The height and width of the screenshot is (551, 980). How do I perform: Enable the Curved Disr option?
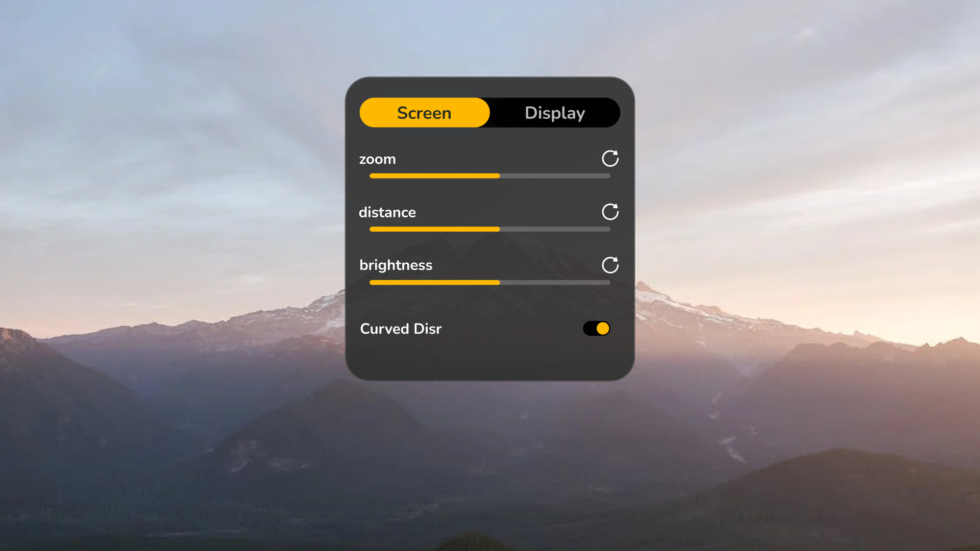596,329
